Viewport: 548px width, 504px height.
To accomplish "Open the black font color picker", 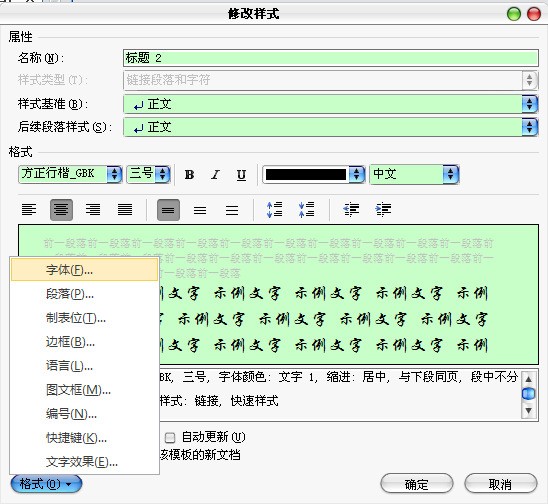I will pos(313,174).
